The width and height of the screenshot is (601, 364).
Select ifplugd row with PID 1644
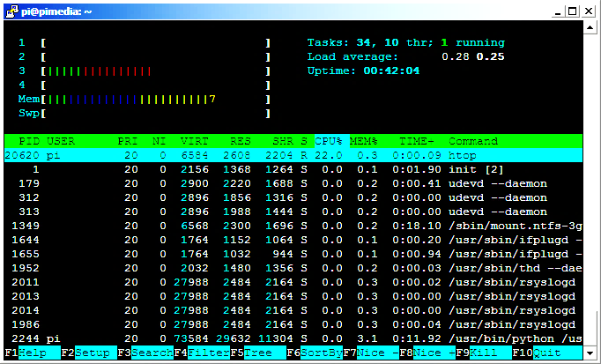tap(293, 240)
